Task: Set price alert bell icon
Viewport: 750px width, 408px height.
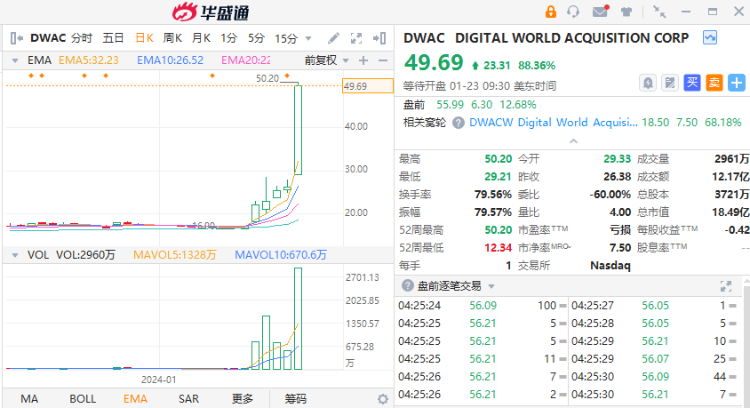Action: (x=648, y=83)
